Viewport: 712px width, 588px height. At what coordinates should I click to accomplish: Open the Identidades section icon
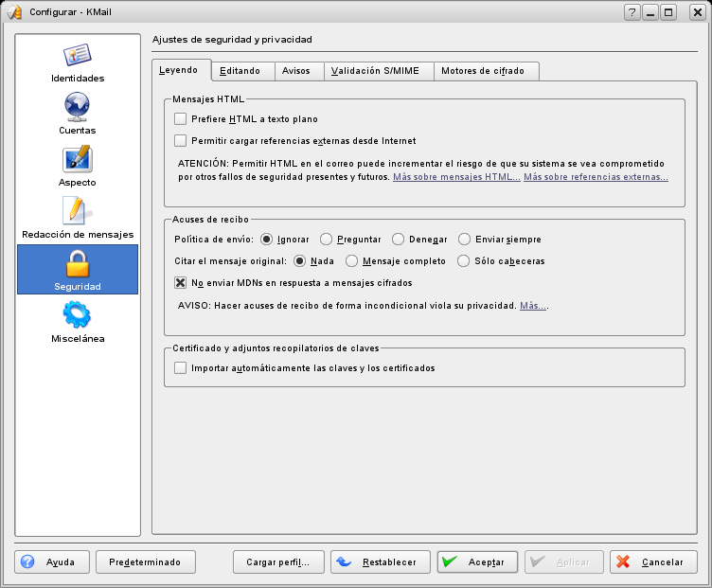[77, 55]
